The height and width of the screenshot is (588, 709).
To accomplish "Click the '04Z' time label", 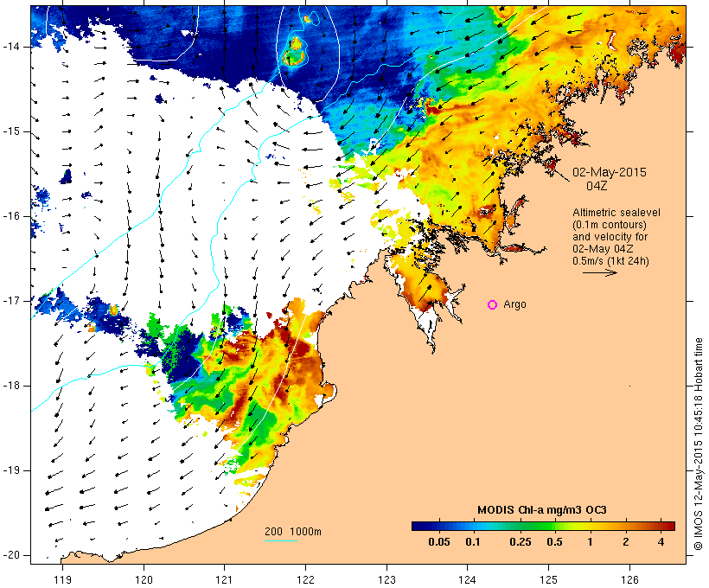I will coord(597,186).
